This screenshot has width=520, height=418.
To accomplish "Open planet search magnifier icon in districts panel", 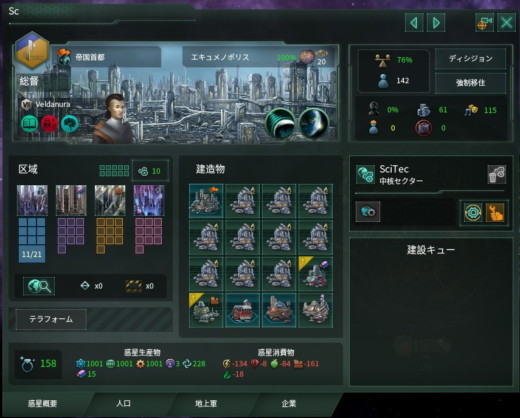I will [x=39, y=286].
